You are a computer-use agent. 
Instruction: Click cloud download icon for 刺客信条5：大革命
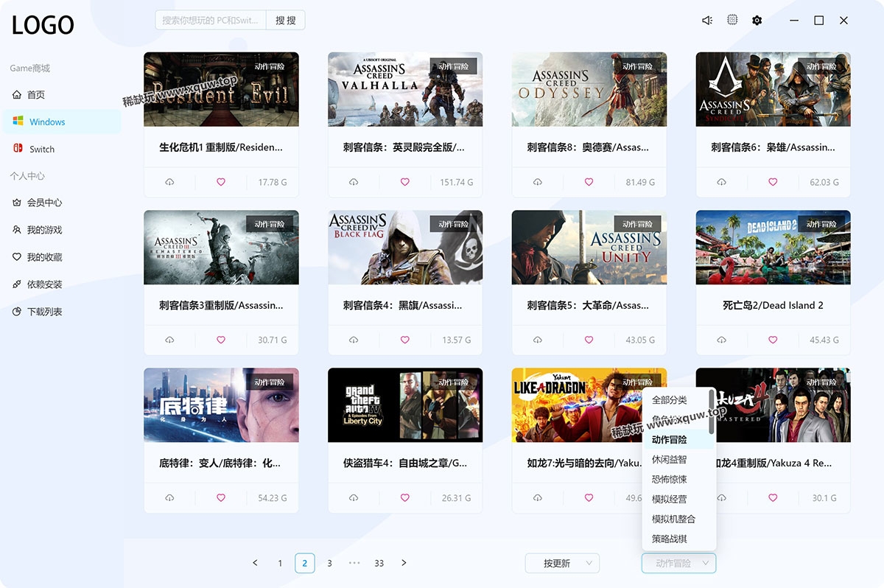(x=538, y=340)
